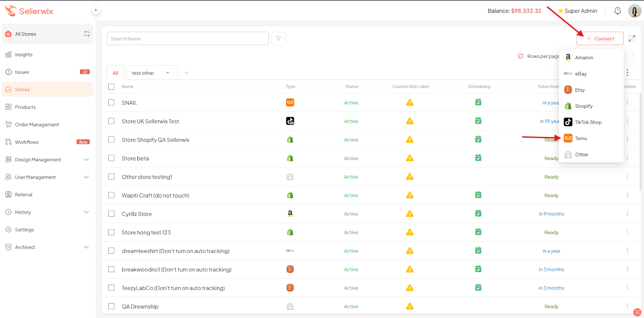Screen dimensions: 644x318
Task: Click the notification bell icon
Action: coord(617,11)
